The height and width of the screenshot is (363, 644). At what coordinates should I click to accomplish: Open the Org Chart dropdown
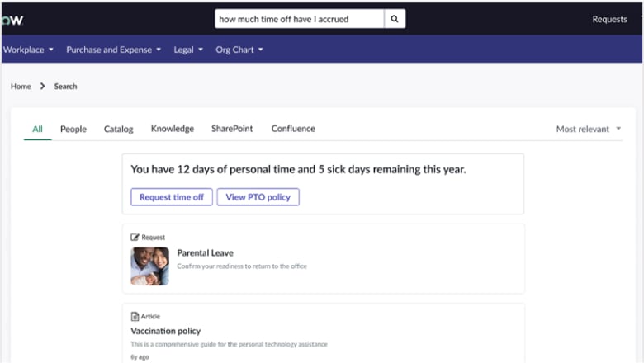click(x=239, y=49)
